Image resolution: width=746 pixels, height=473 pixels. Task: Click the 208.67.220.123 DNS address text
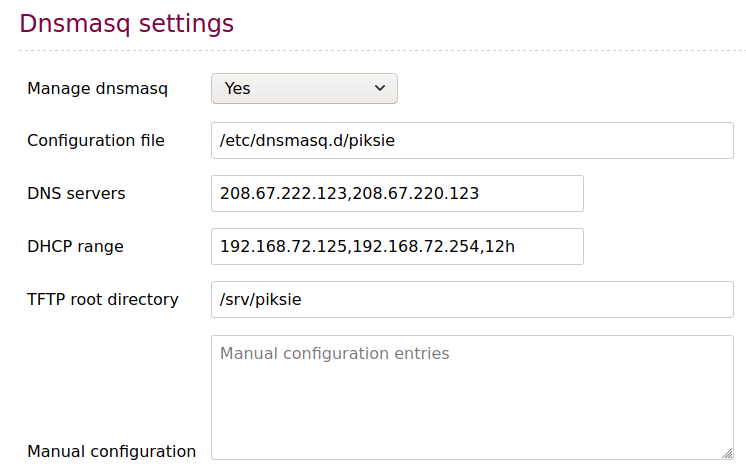click(x=415, y=194)
